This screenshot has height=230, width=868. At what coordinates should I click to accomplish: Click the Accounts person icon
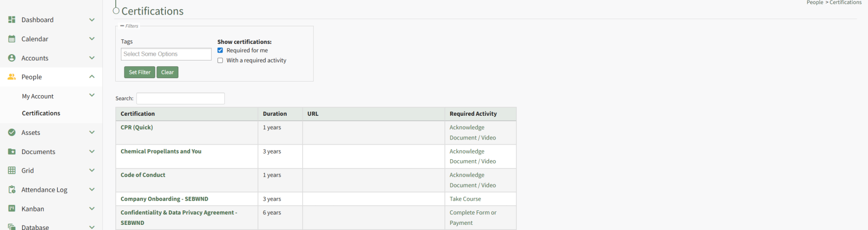coord(12,58)
